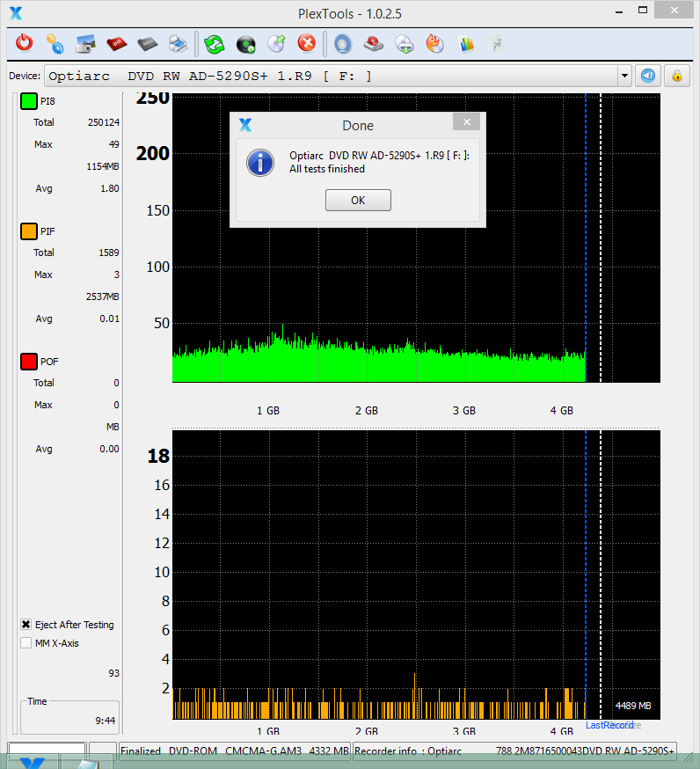This screenshot has height=769, width=700.
Task: Click the faded graph icon at toolbar end
Action: click(497, 44)
